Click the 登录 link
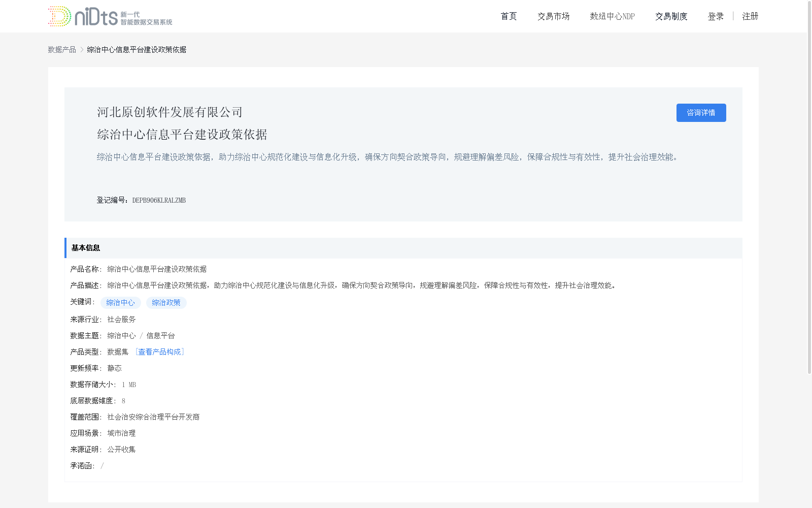812x508 pixels. coord(716,16)
